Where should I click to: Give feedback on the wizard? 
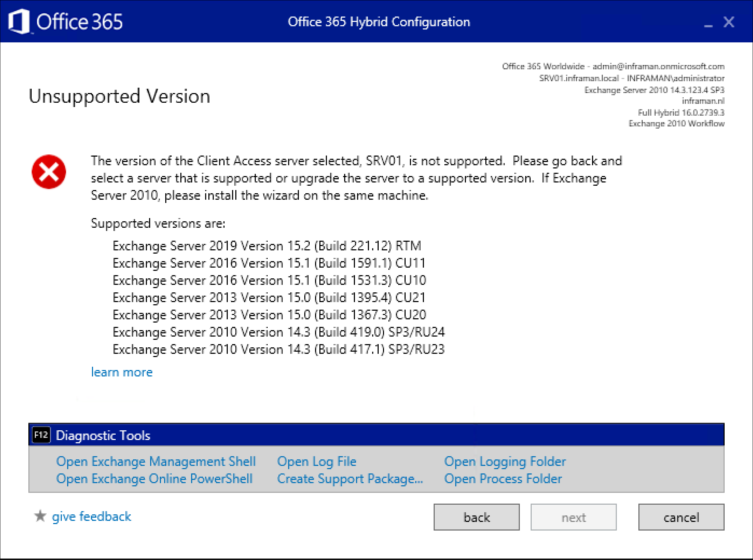pos(92,517)
